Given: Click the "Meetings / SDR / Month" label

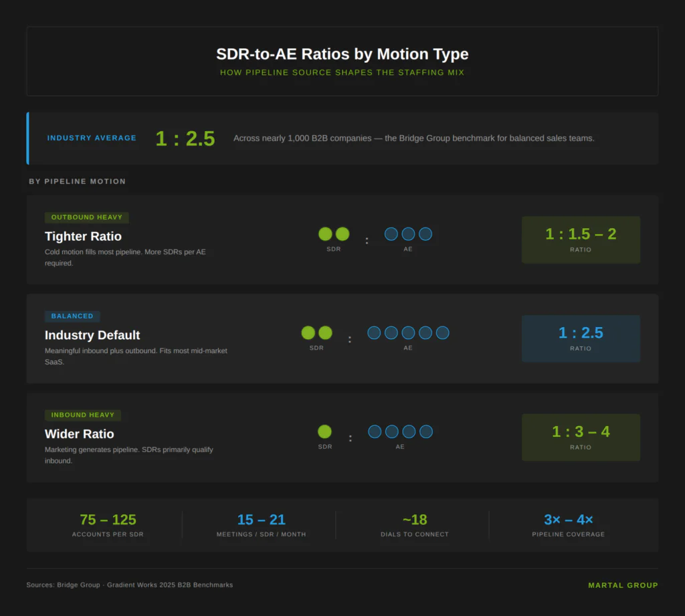Looking at the screenshot, I should 262,534.
